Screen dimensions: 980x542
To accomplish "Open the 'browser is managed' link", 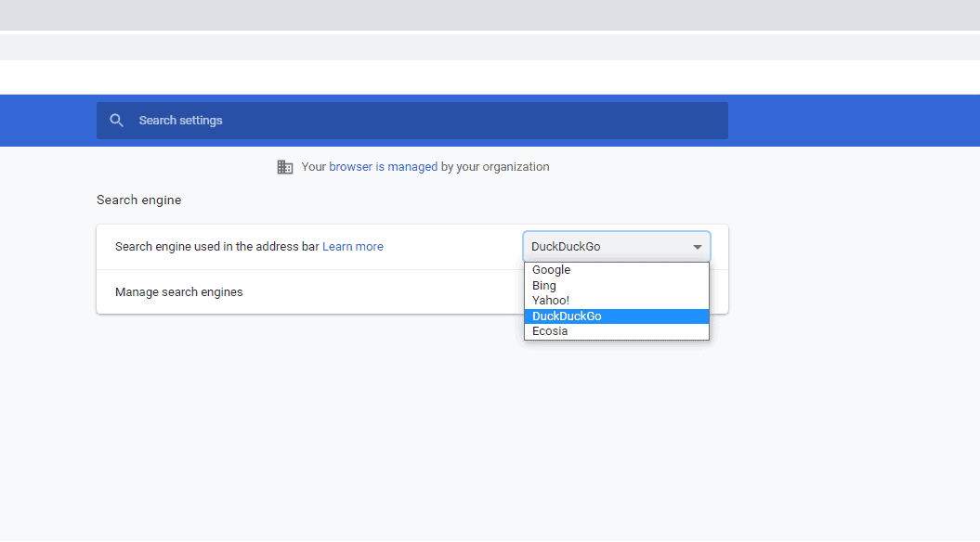I will [383, 167].
